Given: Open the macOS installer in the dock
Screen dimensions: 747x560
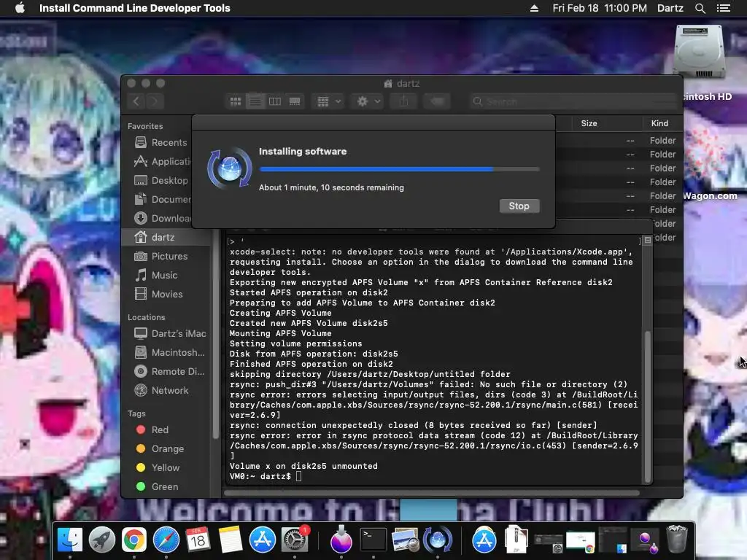Looking at the screenshot, I should click(341, 539).
